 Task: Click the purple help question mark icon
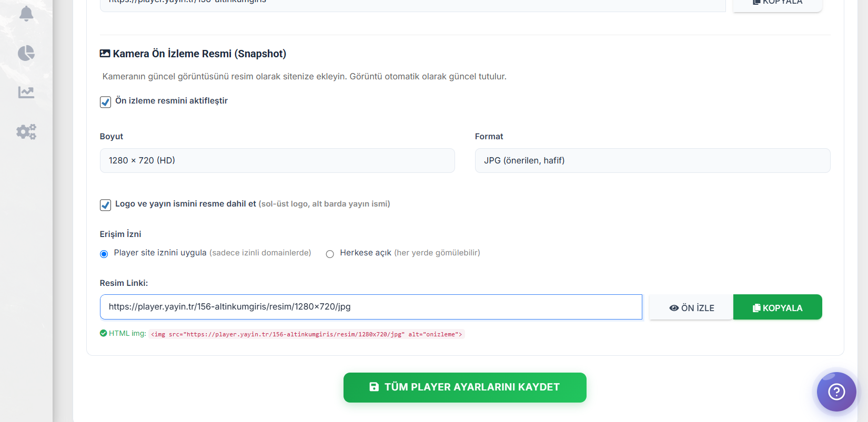pos(836,392)
